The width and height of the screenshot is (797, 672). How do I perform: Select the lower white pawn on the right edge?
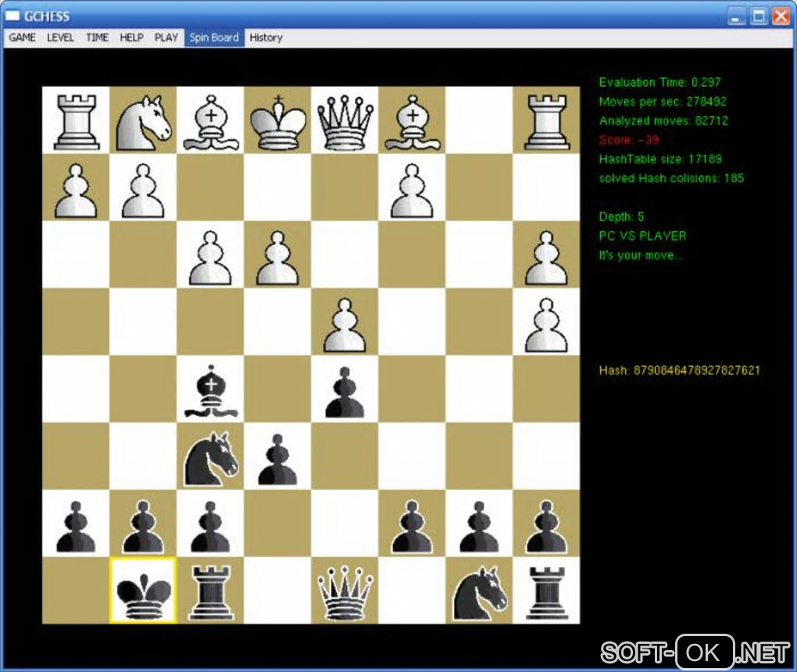546,324
